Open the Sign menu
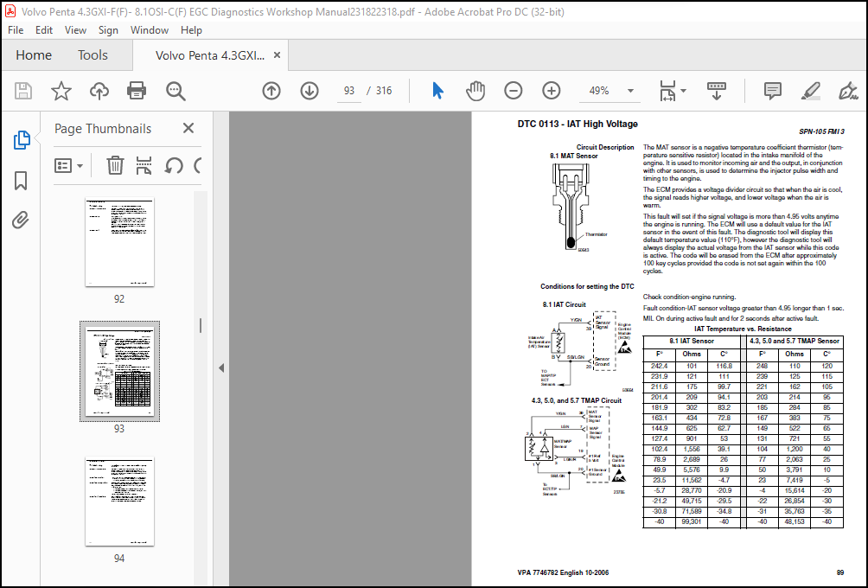This screenshot has height=588, width=868. (x=108, y=30)
